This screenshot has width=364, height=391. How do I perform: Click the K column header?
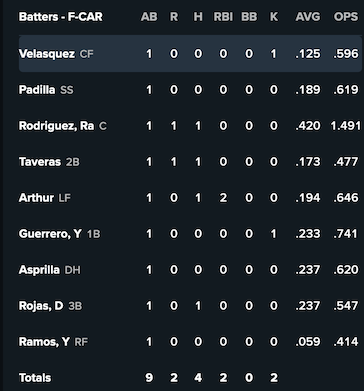tap(274, 17)
